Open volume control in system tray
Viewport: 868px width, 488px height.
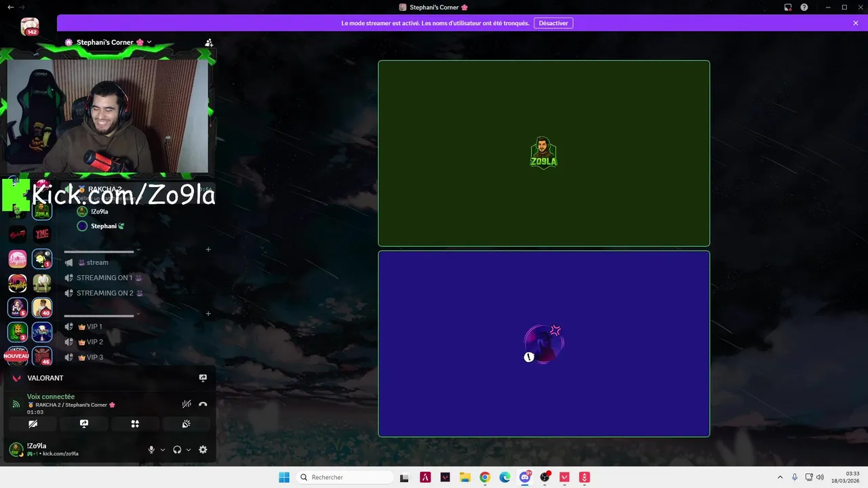(820, 477)
